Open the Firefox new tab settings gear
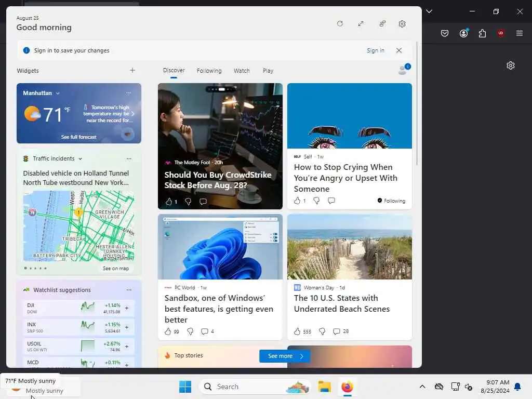 point(511,65)
